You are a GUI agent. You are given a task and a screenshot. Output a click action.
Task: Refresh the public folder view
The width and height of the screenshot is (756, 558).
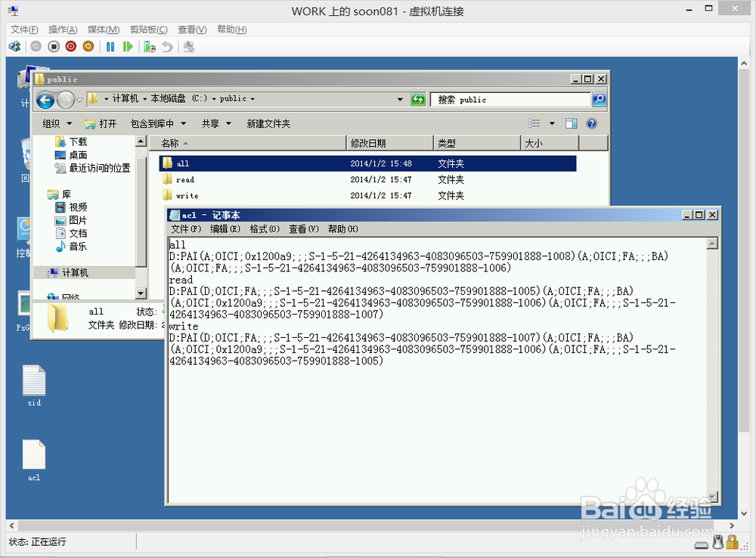pyautogui.click(x=418, y=99)
